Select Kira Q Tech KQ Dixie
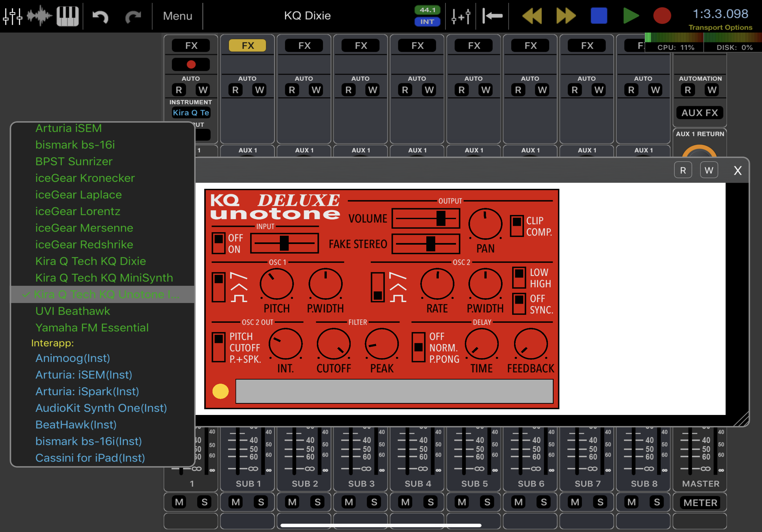762x532 pixels. point(91,261)
